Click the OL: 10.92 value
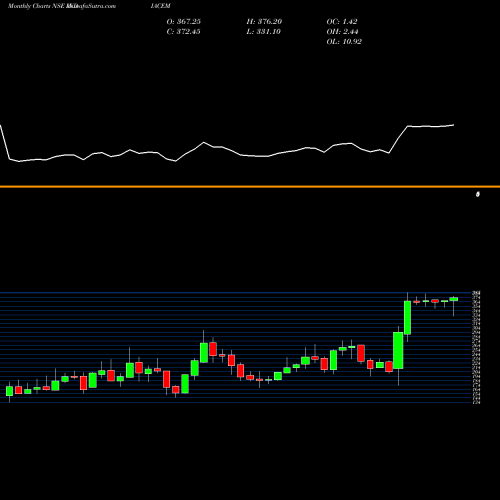The height and width of the screenshot is (500, 500). [344, 42]
